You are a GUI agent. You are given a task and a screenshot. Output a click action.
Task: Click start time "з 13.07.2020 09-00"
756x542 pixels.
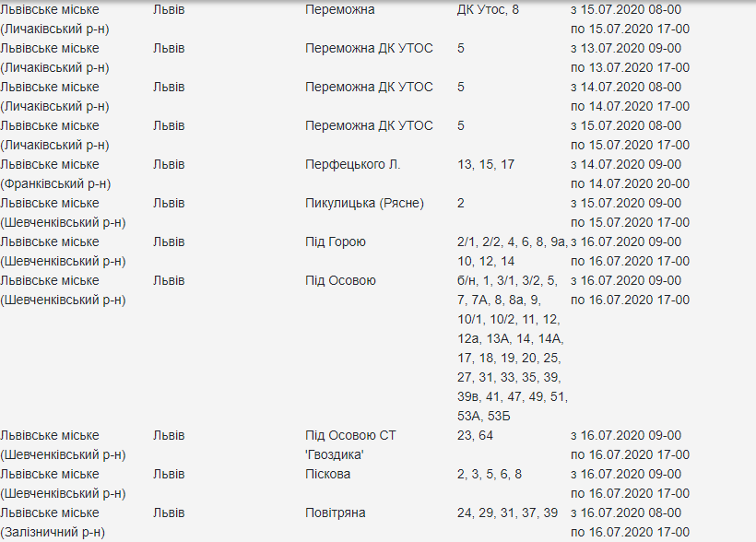[x=627, y=48]
